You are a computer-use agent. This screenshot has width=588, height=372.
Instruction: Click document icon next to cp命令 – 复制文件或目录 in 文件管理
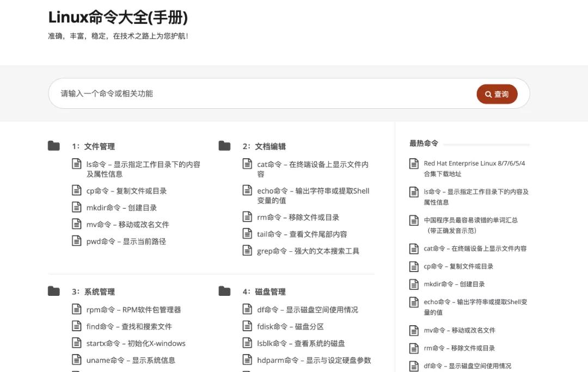[77, 190]
